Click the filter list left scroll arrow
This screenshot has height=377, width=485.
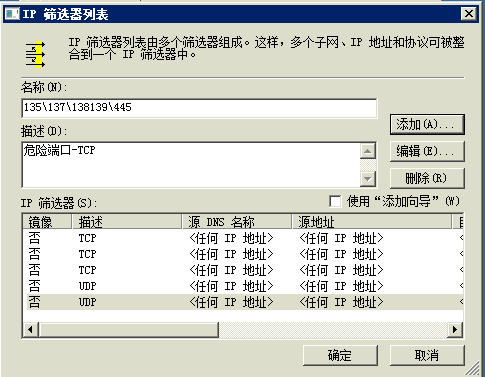pos(31,330)
